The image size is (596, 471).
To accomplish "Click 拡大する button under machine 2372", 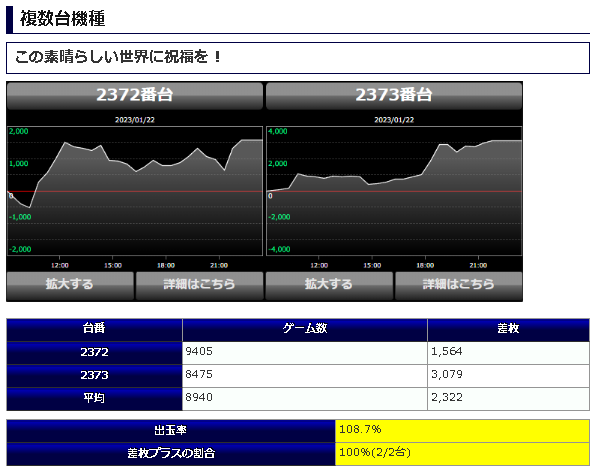I will coord(70,285).
